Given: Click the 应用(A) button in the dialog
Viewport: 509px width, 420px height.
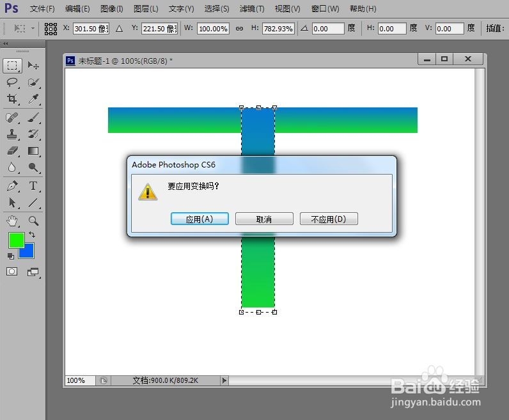Looking at the screenshot, I should (200, 219).
